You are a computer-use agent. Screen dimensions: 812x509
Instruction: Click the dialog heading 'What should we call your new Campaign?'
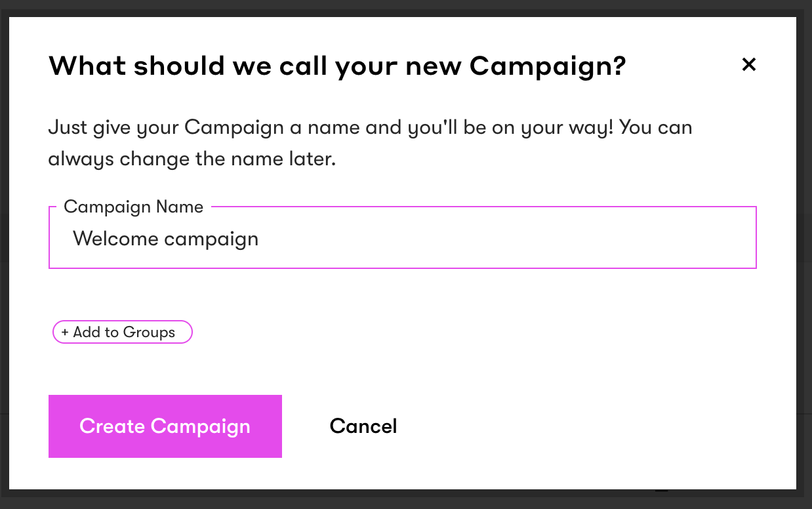pos(337,66)
